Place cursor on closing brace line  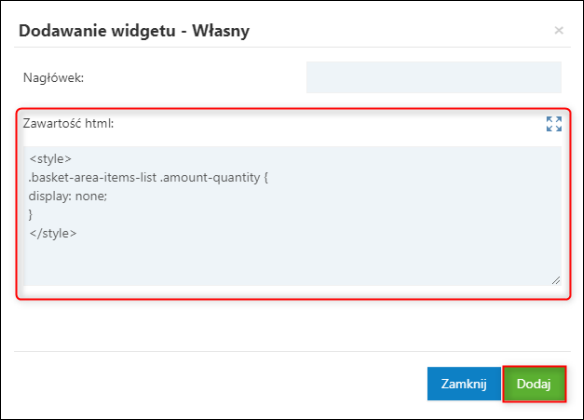click(x=31, y=215)
